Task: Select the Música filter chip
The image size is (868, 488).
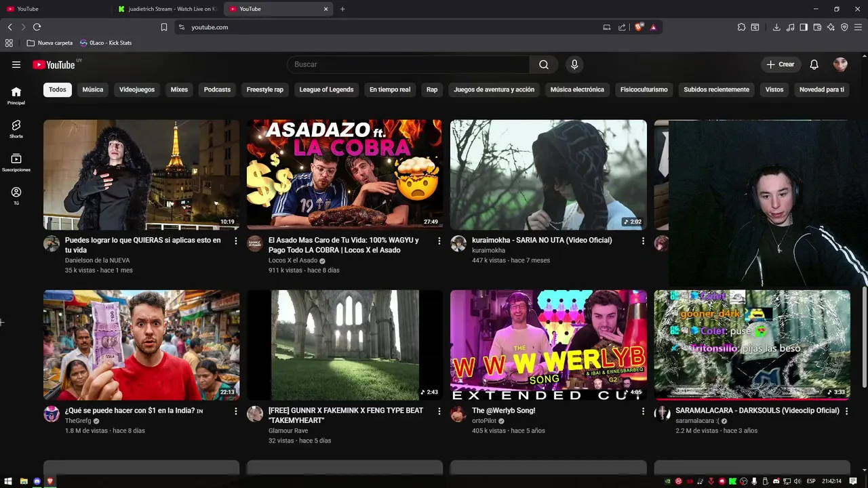Action: [93, 89]
